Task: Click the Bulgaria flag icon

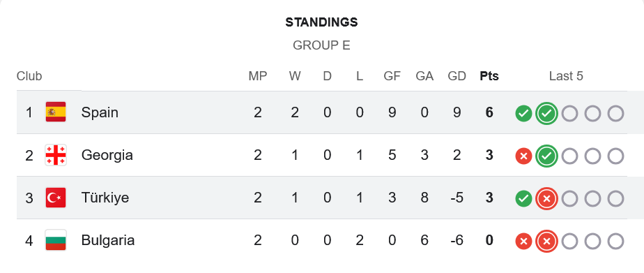Action: tap(56, 240)
